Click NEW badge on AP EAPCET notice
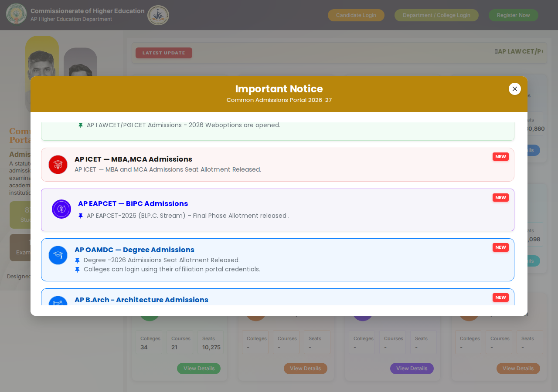This screenshot has width=558, height=392. [500, 198]
